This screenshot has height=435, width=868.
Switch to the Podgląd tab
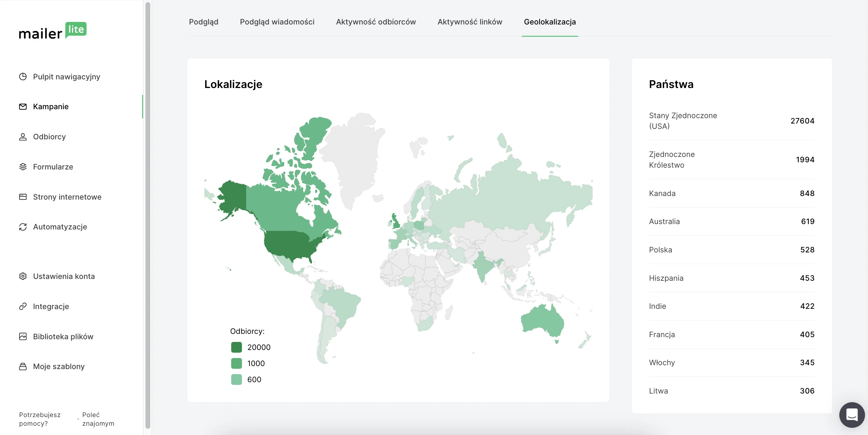coord(203,22)
